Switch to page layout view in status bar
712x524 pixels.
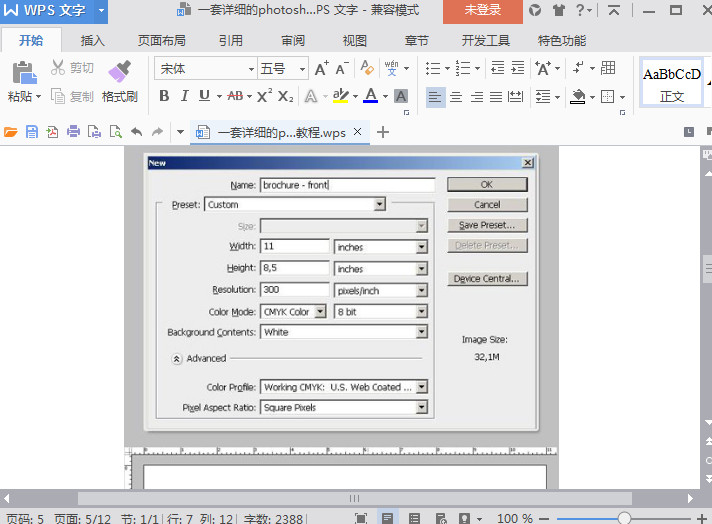point(388,518)
